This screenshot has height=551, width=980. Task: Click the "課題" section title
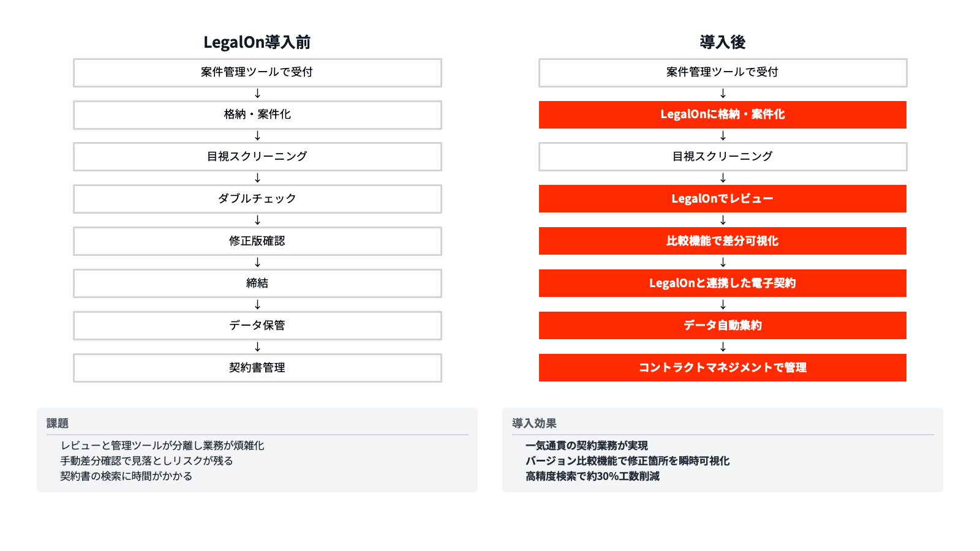point(58,423)
